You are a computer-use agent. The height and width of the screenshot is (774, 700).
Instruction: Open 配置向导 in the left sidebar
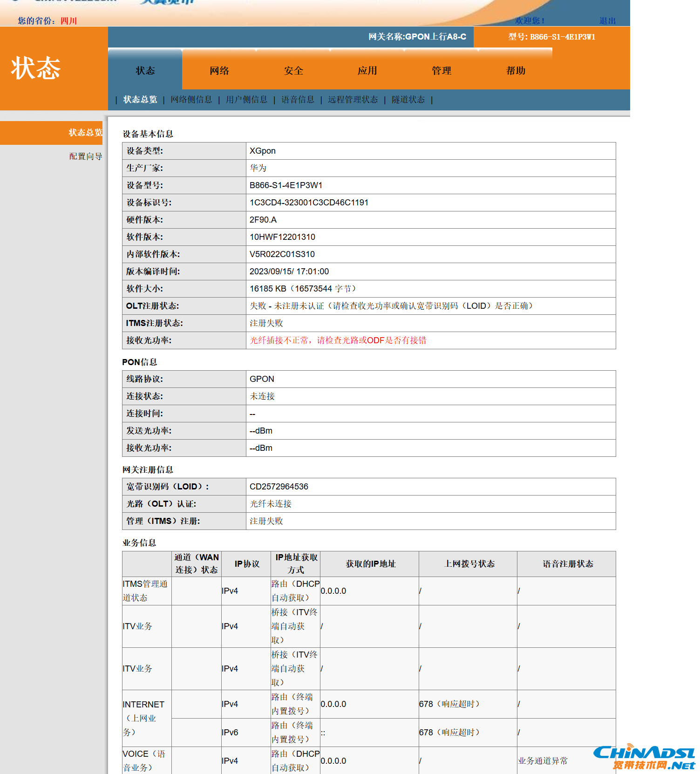point(86,156)
